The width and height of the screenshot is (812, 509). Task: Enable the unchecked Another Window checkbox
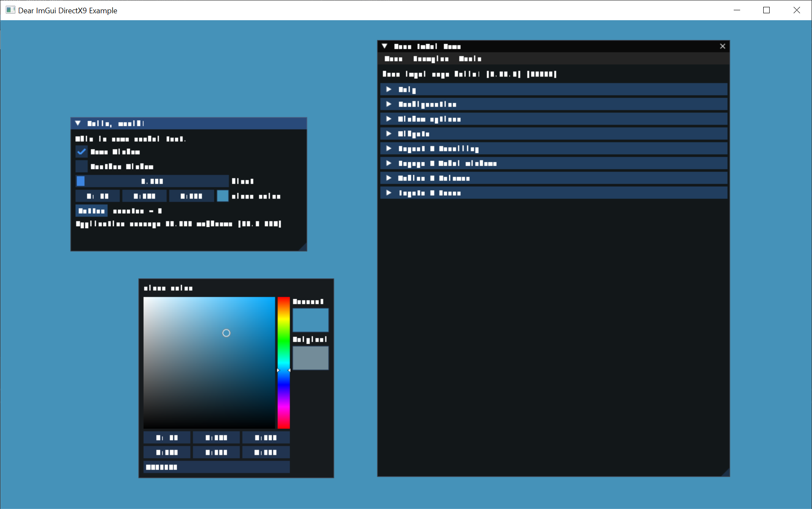[x=81, y=167]
